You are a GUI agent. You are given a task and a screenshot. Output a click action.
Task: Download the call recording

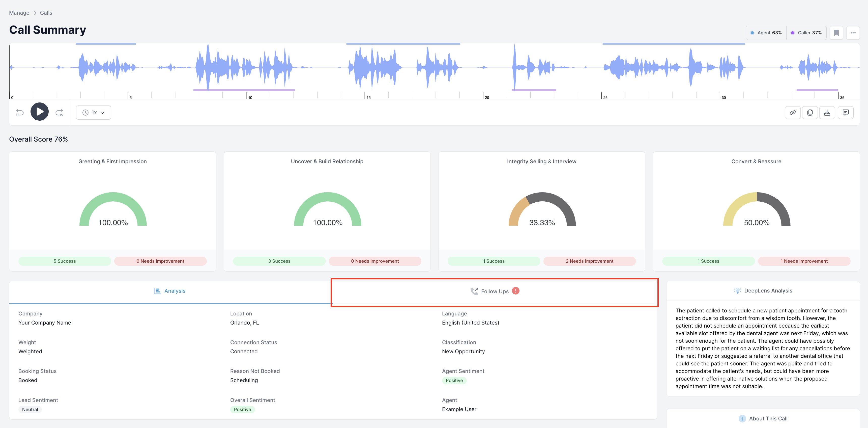[x=827, y=113]
